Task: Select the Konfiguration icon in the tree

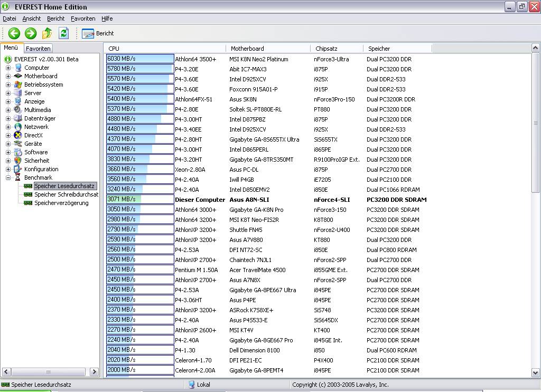Action: [18, 169]
